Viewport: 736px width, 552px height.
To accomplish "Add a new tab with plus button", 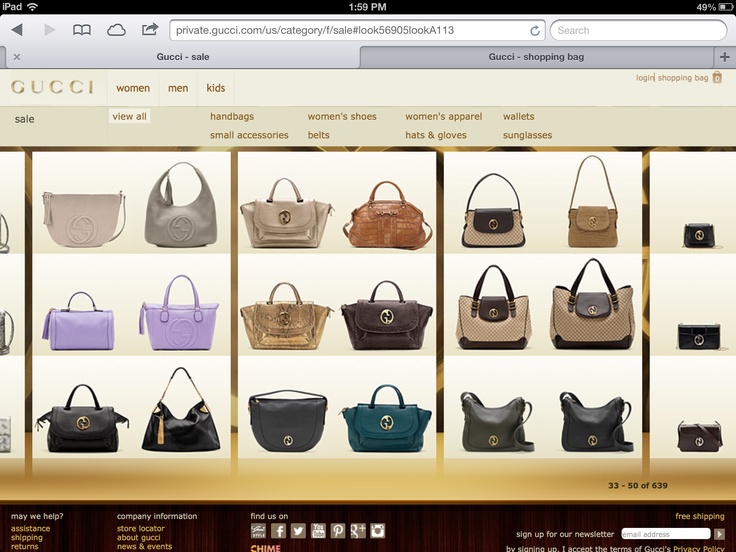I will click(724, 57).
